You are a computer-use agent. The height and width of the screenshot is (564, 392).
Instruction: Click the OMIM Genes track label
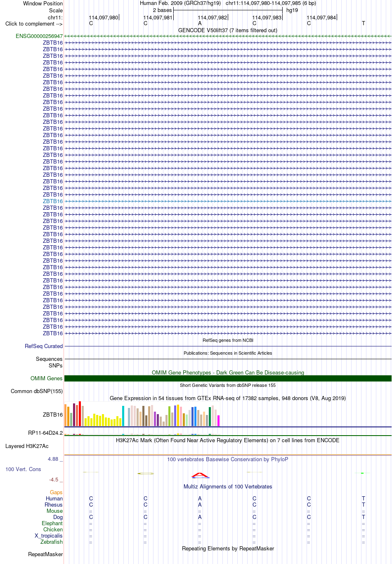coord(47,379)
